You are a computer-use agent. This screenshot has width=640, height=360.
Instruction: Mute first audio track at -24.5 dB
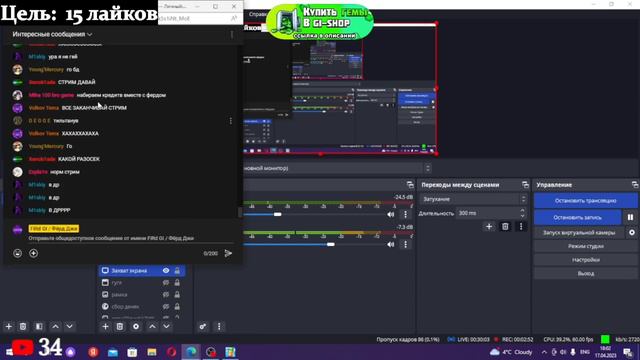(391, 214)
